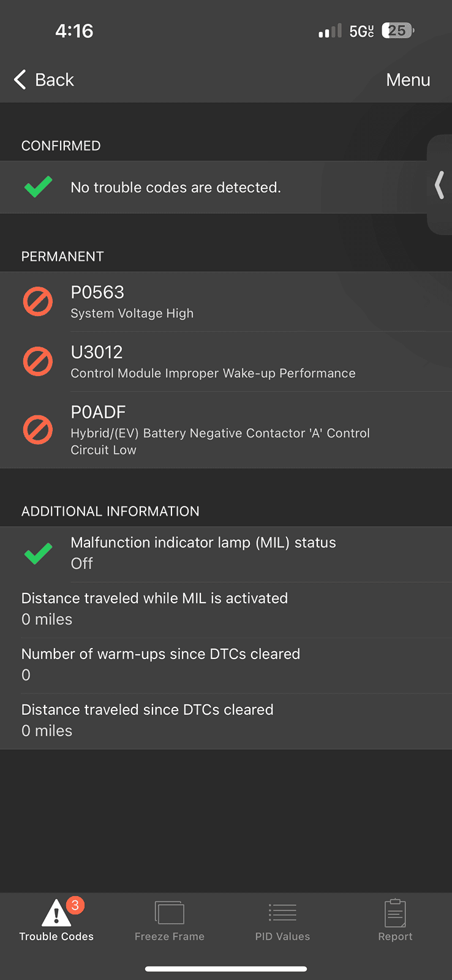Select Distance traveled since DTCs cleared row
The height and width of the screenshot is (980, 452).
click(x=226, y=720)
